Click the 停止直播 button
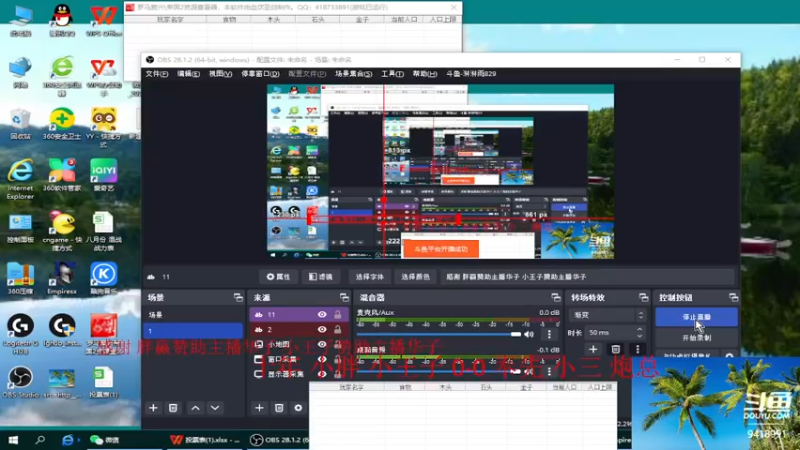The height and width of the screenshot is (450, 800). [x=696, y=317]
